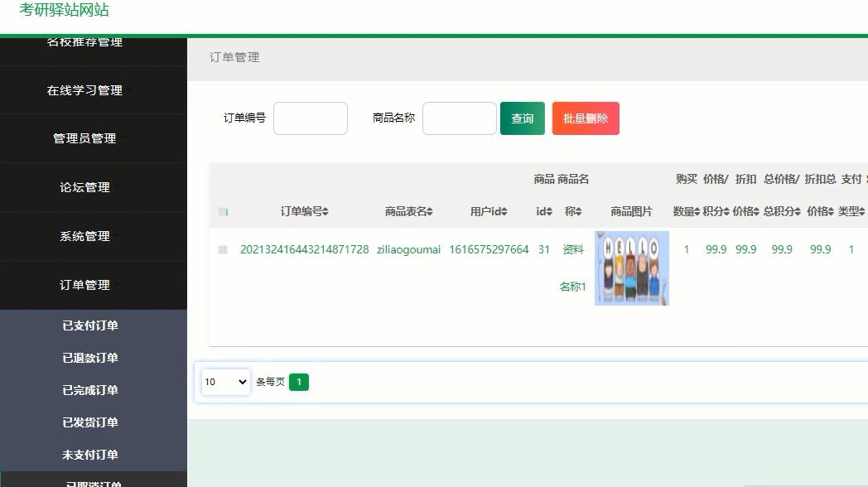Sort orders by 商品id column
Image resolution: width=868 pixels, height=487 pixels.
pyautogui.click(x=542, y=211)
